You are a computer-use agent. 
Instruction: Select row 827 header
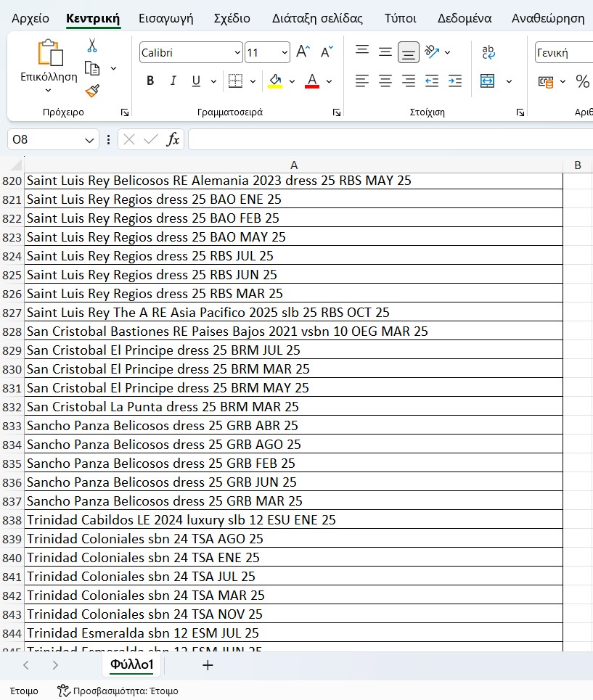pos(12,313)
